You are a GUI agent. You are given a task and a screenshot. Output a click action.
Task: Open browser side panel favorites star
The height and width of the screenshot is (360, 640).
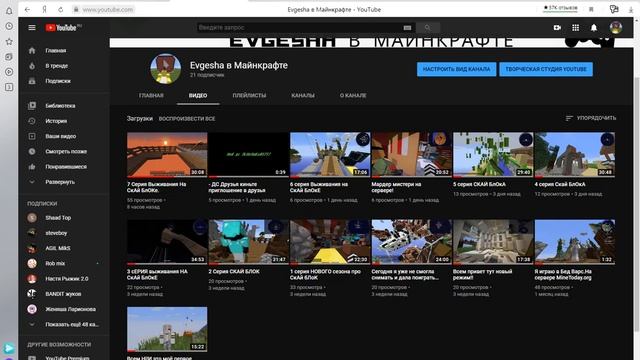9,42
